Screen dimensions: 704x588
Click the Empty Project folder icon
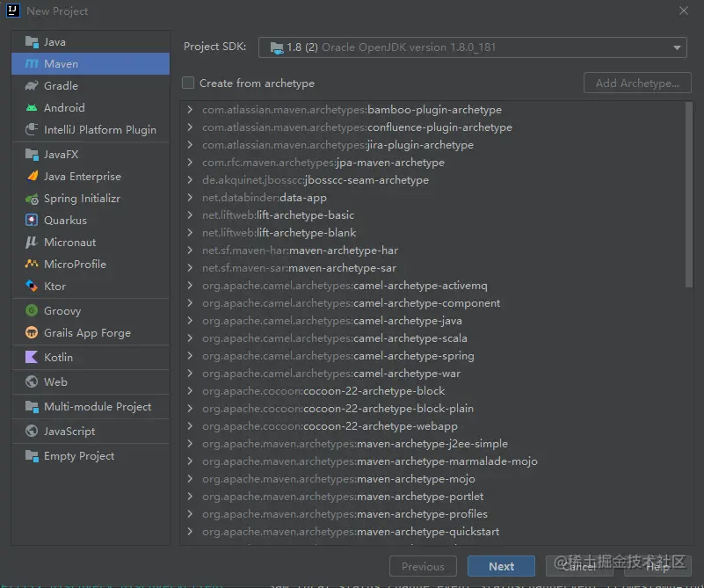tap(32, 456)
